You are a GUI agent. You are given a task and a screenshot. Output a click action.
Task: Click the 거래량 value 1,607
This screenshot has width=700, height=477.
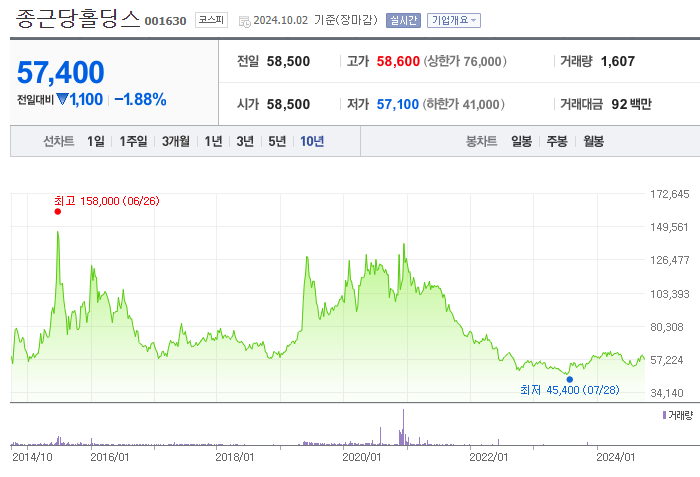(618, 61)
